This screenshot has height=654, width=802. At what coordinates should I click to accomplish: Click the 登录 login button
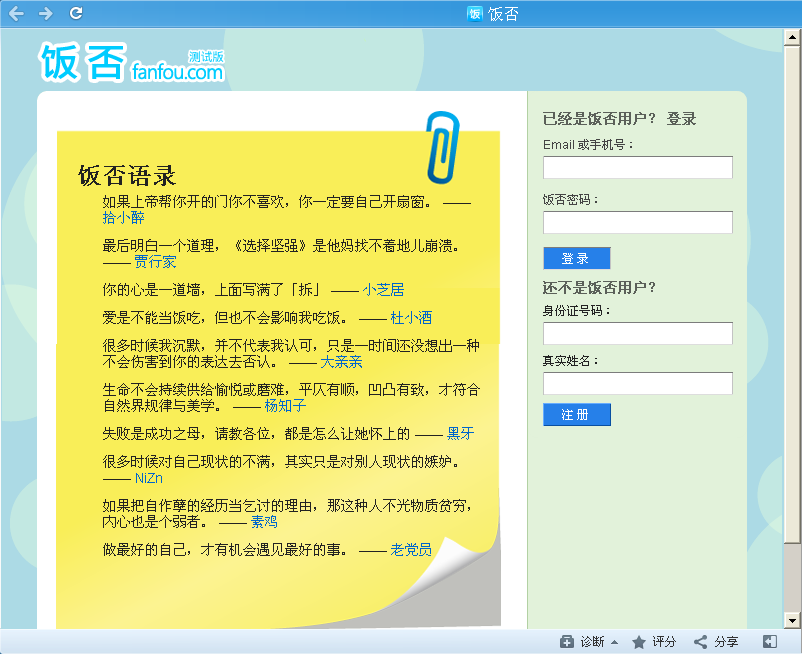(577, 258)
